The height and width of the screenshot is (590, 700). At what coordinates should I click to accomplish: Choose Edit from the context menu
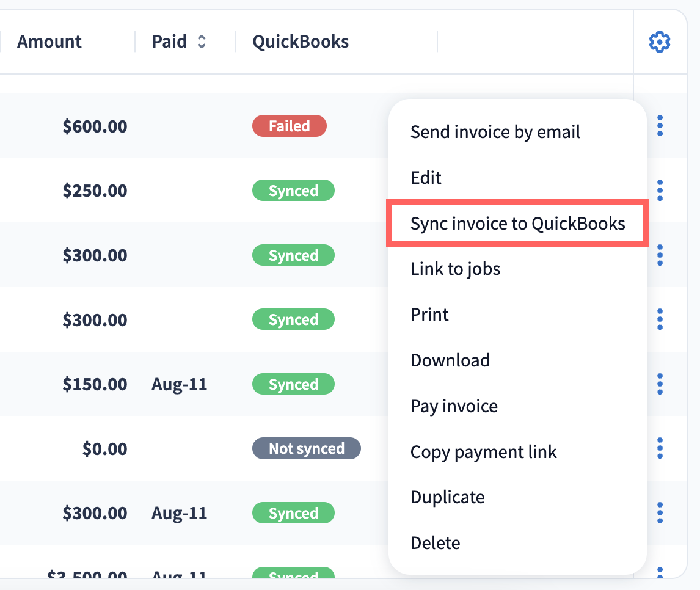coord(426,178)
